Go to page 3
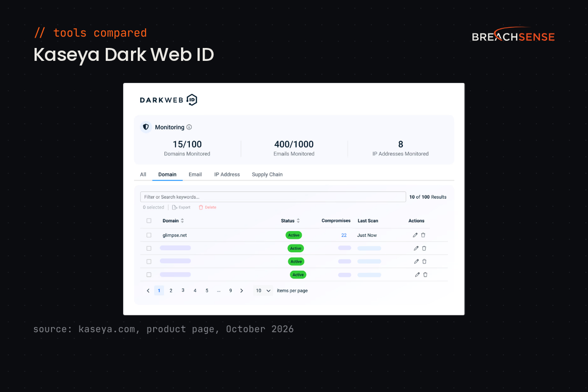Image resolution: width=588 pixels, height=392 pixels. click(183, 290)
